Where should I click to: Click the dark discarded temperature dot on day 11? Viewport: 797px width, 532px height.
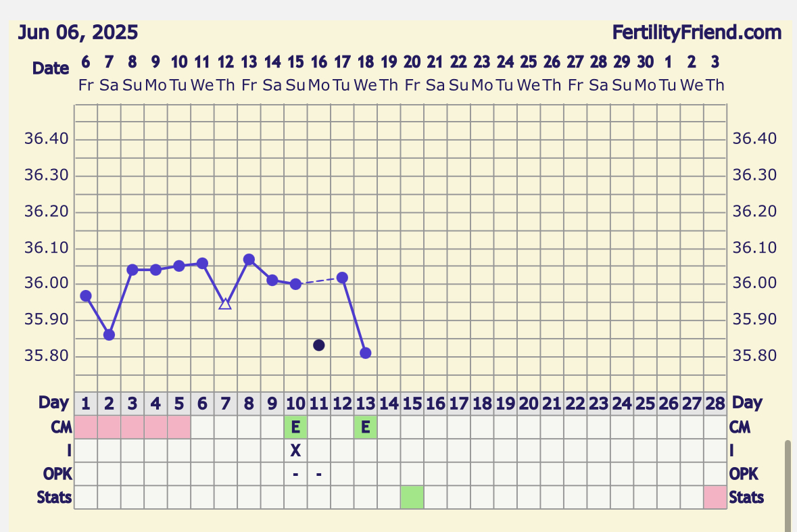(319, 345)
